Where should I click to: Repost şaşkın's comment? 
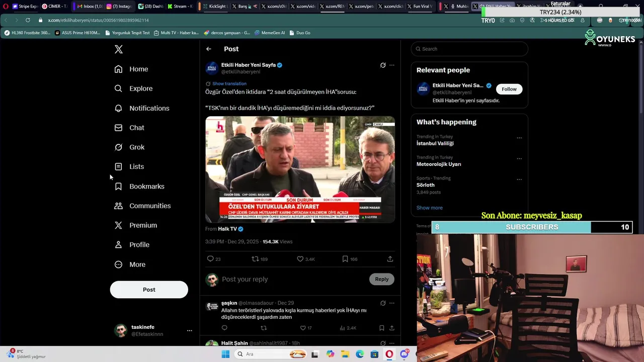(x=263, y=328)
